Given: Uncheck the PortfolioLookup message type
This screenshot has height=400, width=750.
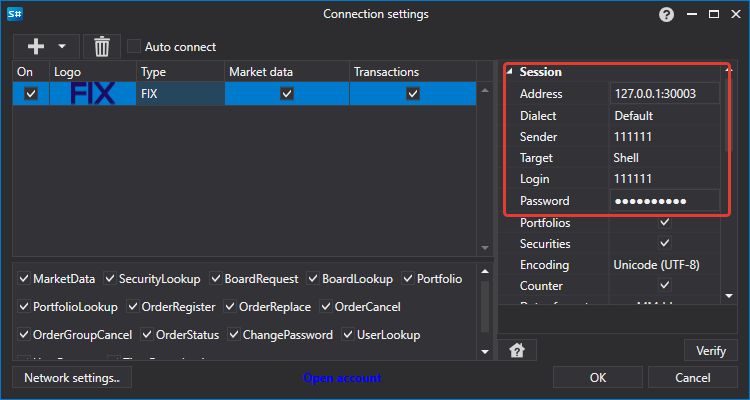Looking at the screenshot, I should pos(24,306).
